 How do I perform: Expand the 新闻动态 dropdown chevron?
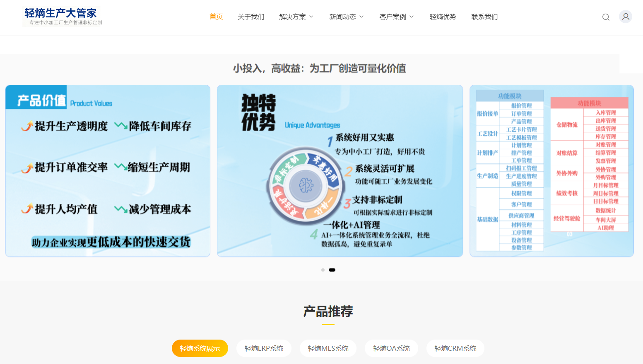[361, 17]
